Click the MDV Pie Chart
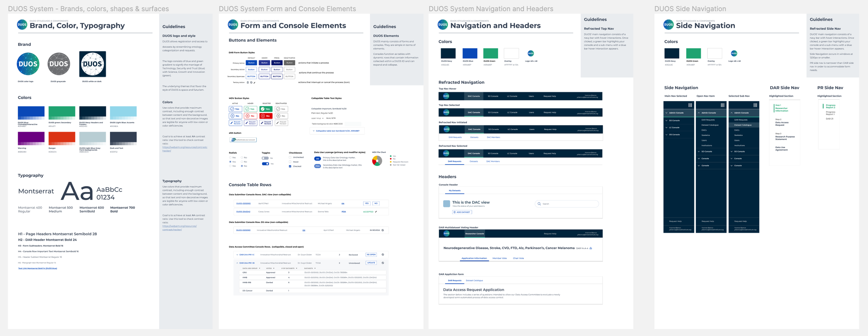Screen dimensions: 868x336 (377, 161)
